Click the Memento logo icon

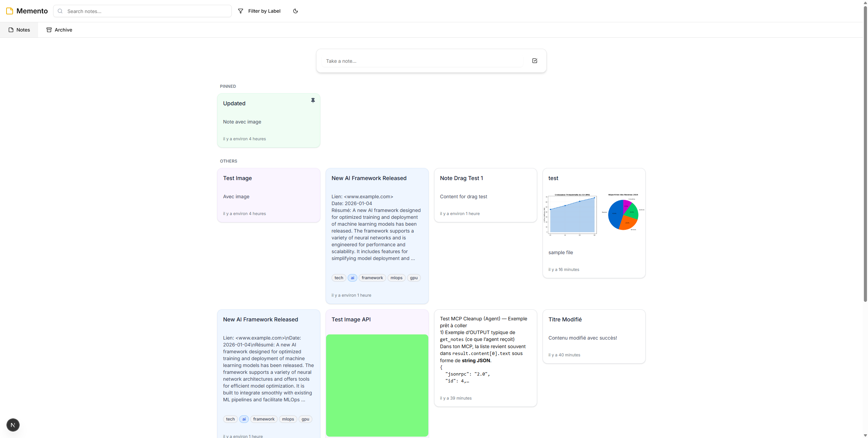pos(10,11)
